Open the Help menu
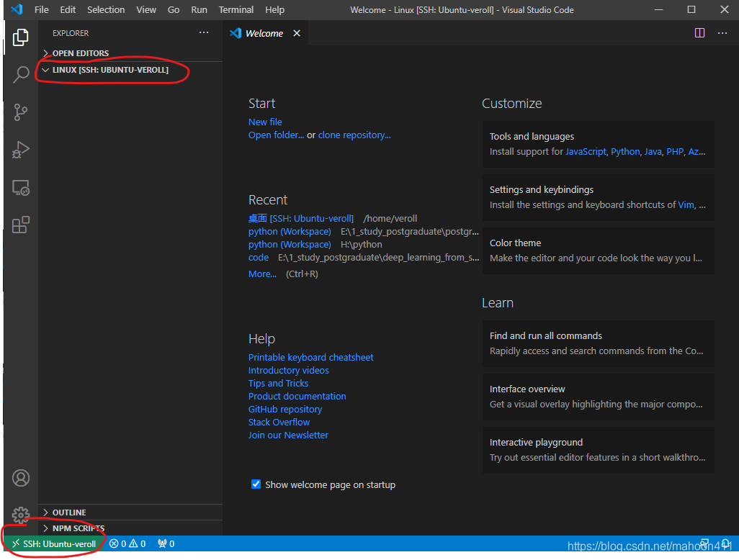The image size is (739, 560). coord(274,9)
